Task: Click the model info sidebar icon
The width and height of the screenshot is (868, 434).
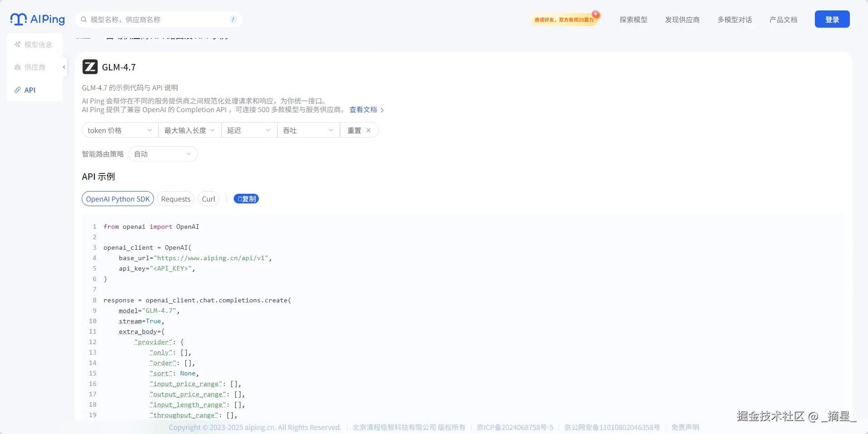Action: point(18,44)
